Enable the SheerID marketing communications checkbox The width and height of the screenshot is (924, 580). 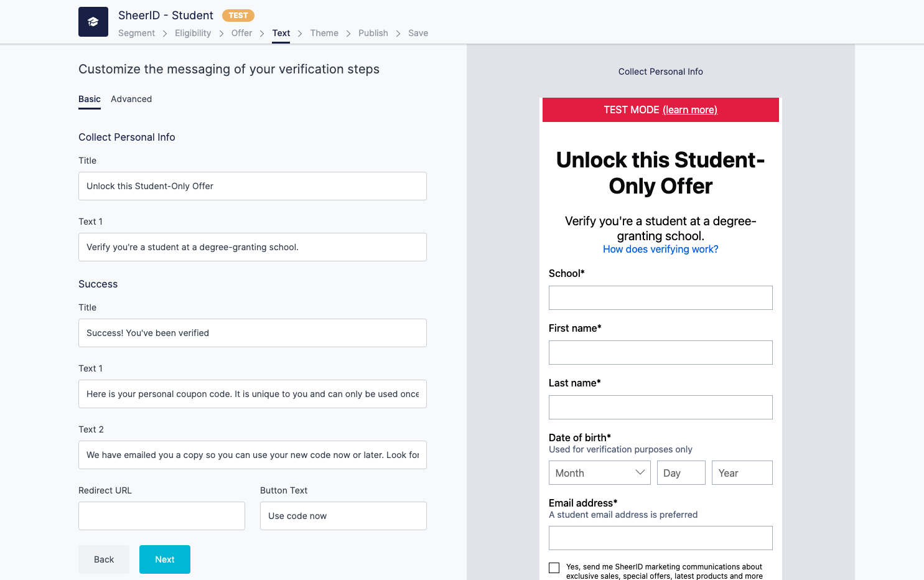click(554, 568)
